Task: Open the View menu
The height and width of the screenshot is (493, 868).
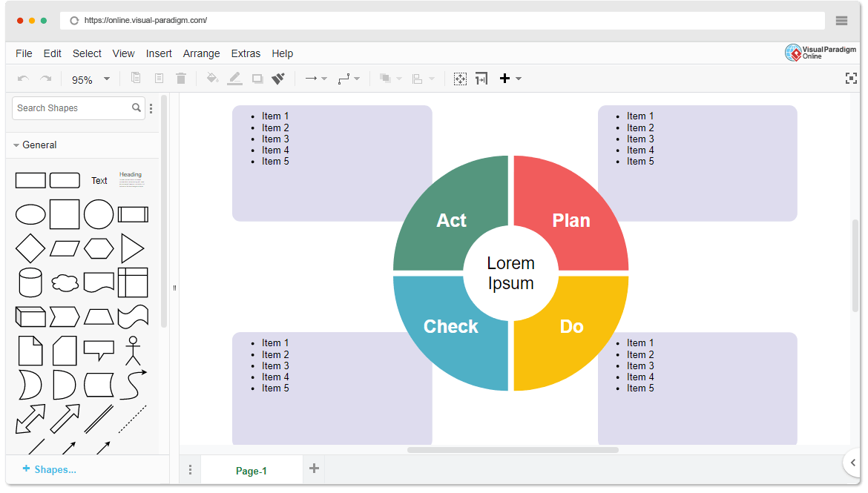Action: pyautogui.click(x=123, y=53)
